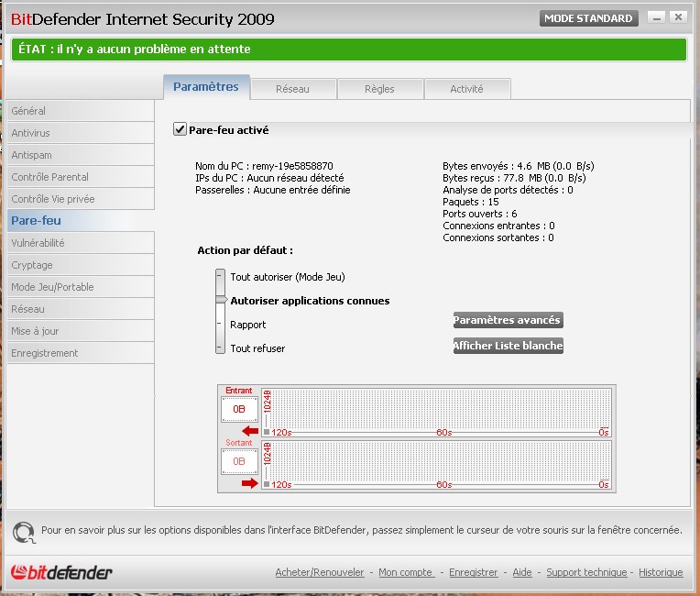Click 'Action par défaut :' label
Viewport: 700px width, 596px height.
(245, 250)
